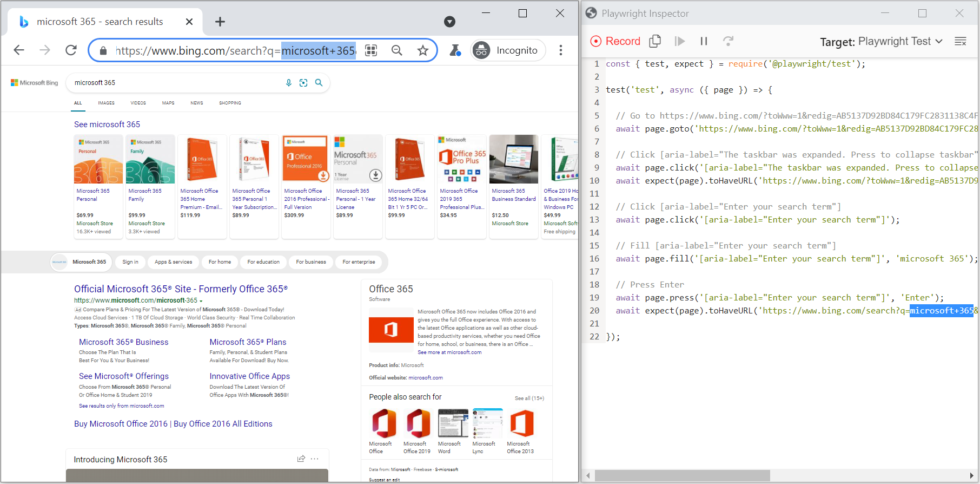Bookmark this page with the star icon
This screenshot has height=484, width=980.
[x=423, y=50]
